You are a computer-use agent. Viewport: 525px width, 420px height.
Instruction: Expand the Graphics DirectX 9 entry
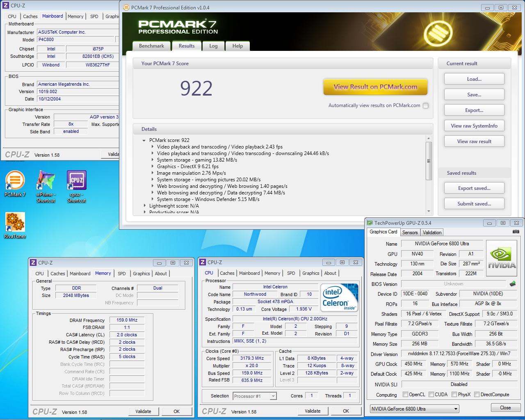coord(153,167)
